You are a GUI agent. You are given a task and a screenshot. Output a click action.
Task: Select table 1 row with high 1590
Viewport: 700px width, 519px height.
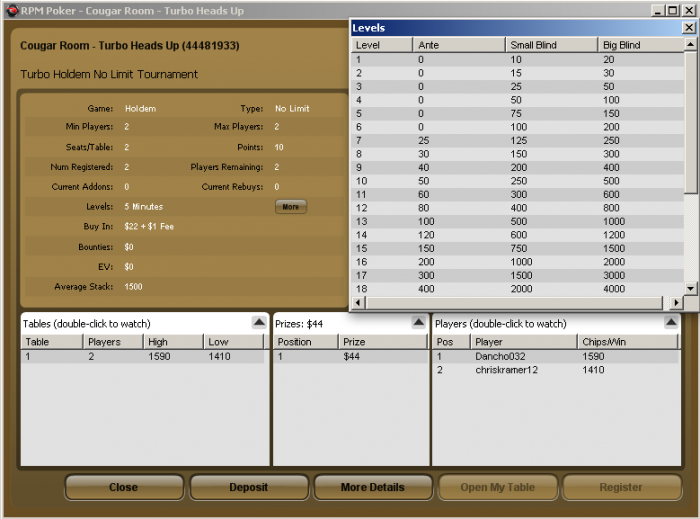click(142, 356)
